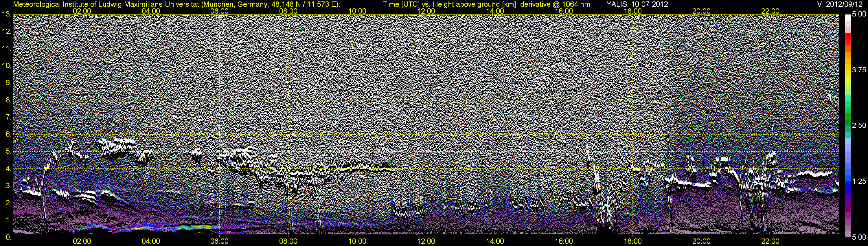Select the 7 km height axis label
Screen dimensions: 868x246
[8, 117]
